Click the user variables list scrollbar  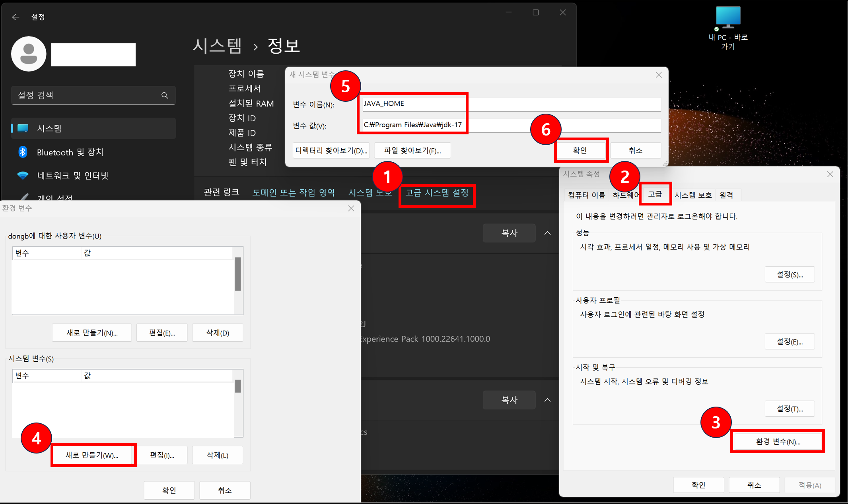pos(238,274)
